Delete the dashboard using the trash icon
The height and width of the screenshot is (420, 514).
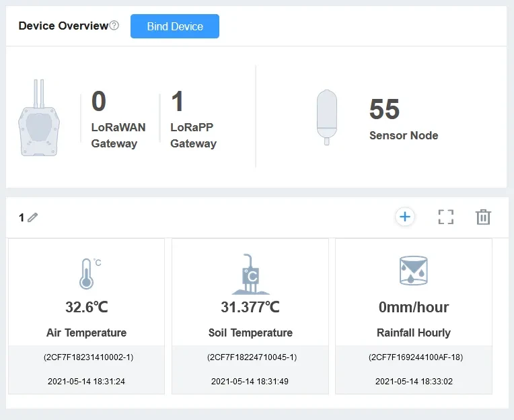[x=483, y=217]
